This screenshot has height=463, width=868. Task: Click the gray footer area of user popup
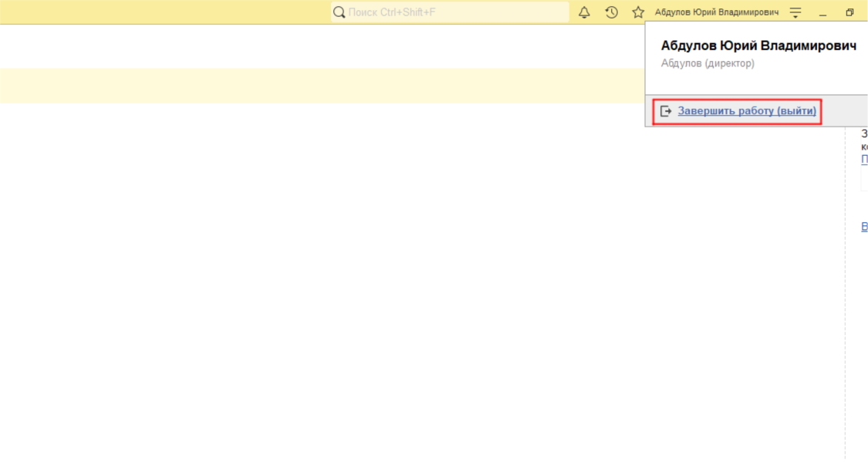click(841, 111)
